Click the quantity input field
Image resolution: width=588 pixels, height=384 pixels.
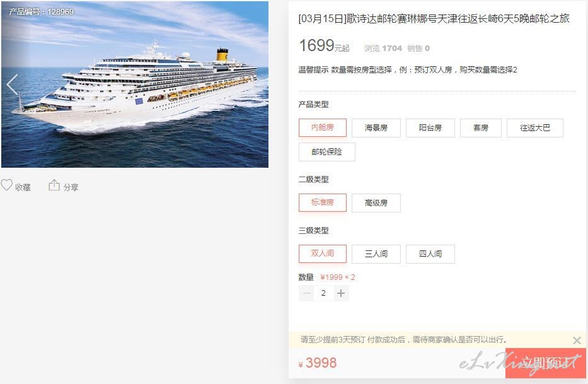(x=324, y=293)
